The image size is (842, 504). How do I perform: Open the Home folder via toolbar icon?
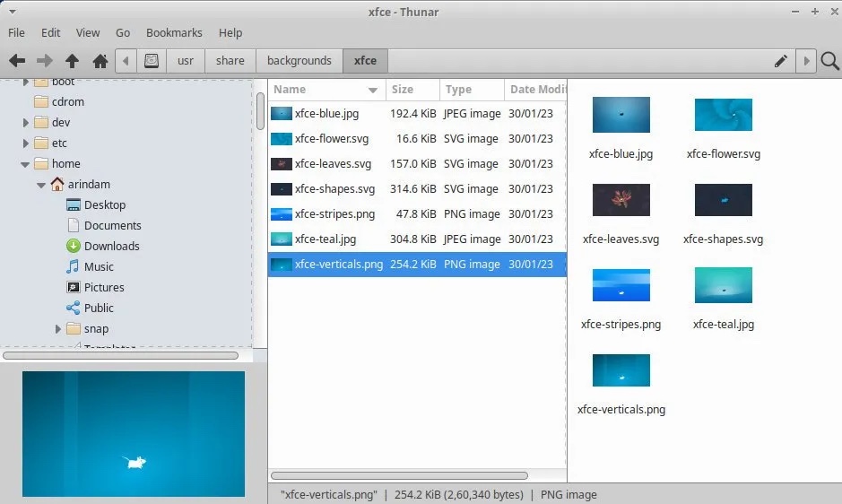[100, 61]
